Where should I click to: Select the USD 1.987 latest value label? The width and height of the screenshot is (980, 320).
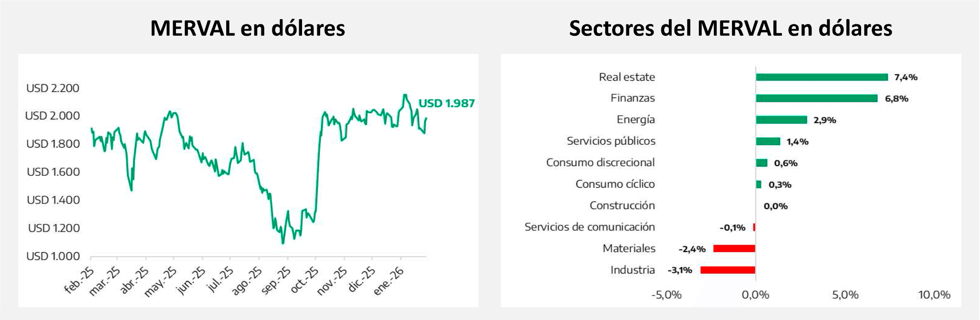click(447, 103)
